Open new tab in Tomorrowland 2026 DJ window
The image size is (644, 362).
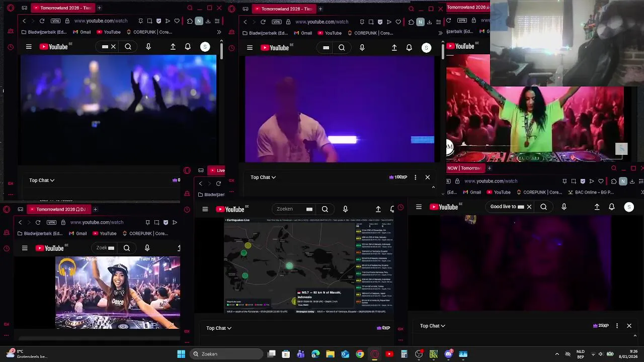click(x=95, y=209)
